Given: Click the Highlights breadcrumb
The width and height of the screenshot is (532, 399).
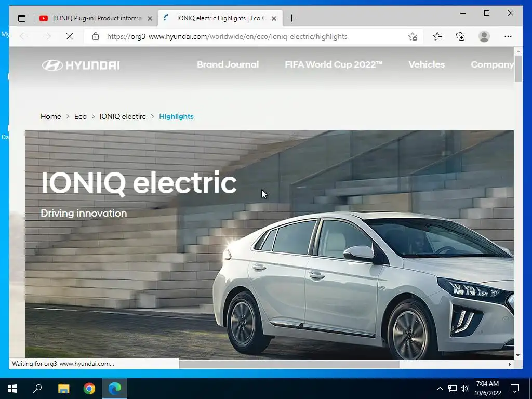Looking at the screenshot, I should click(177, 116).
